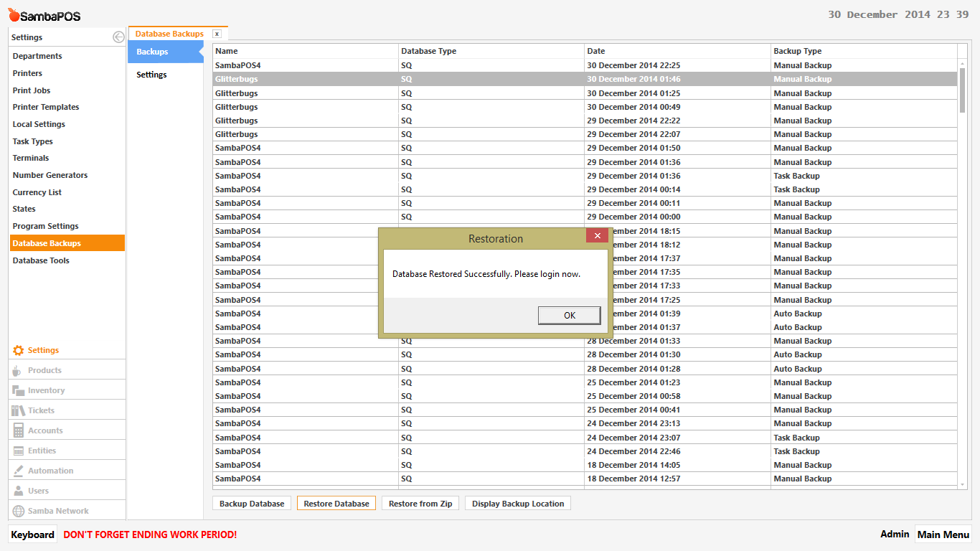Close the Restoration dialog with red X
Screen dimensions: 980x551
click(597, 237)
